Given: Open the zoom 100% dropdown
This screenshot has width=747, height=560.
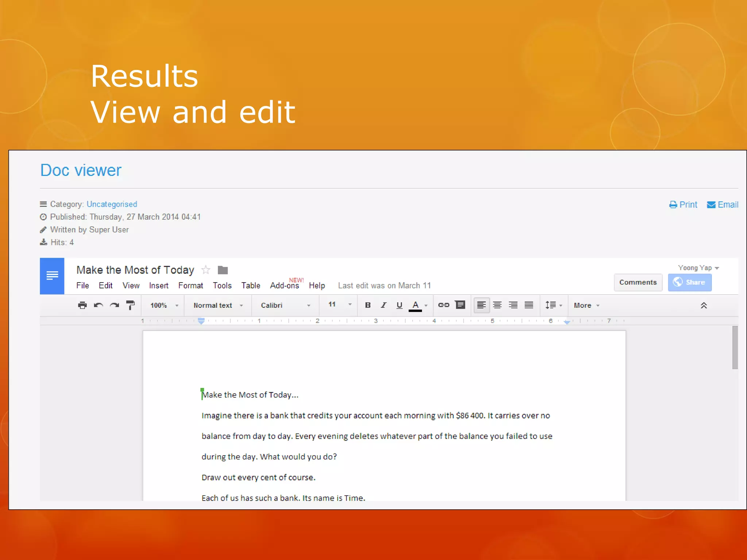Looking at the screenshot, I should 164,305.
